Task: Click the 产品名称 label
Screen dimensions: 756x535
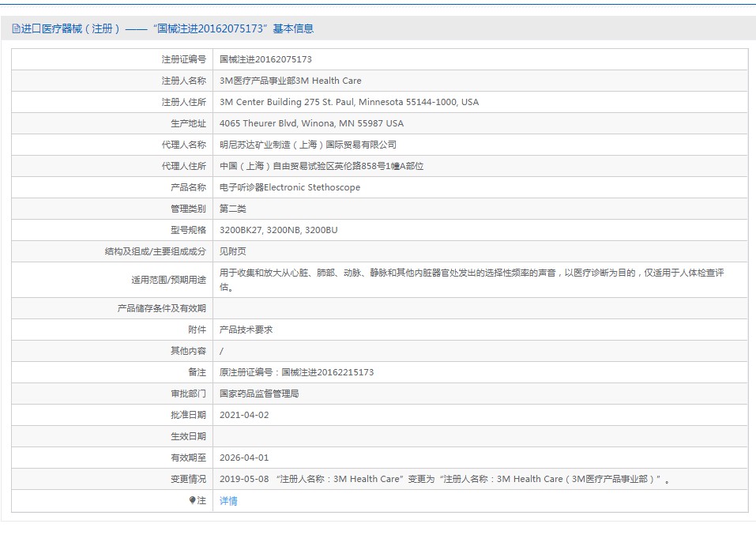Action: (x=188, y=187)
